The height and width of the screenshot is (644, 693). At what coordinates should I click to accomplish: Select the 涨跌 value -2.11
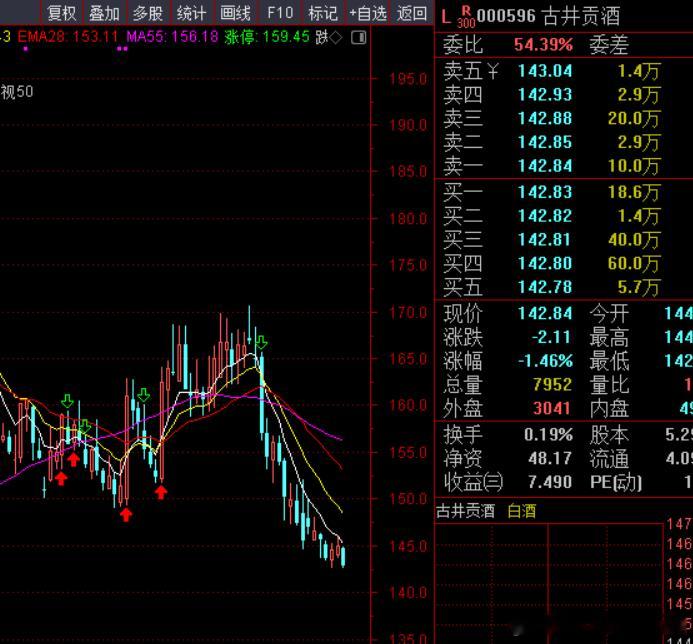[x=551, y=337]
